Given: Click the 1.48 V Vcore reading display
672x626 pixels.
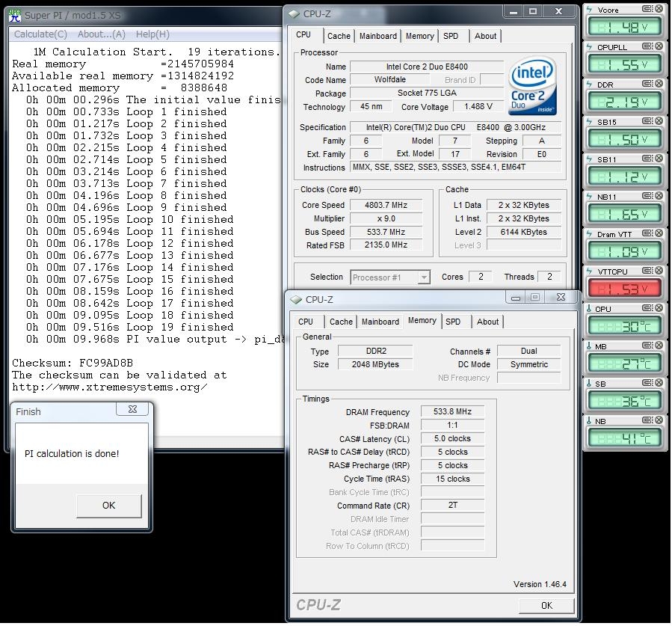Looking at the screenshot, I should tap(625, 28).
